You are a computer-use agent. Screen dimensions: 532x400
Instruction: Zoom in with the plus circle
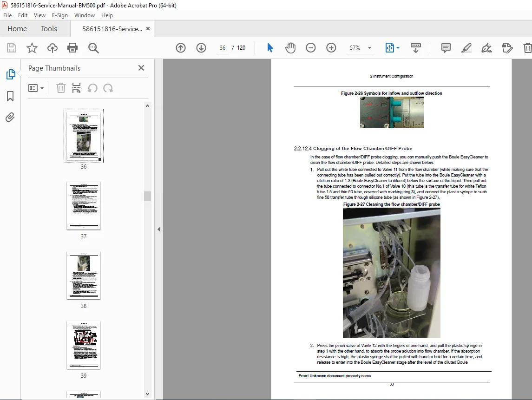[331, 48]
